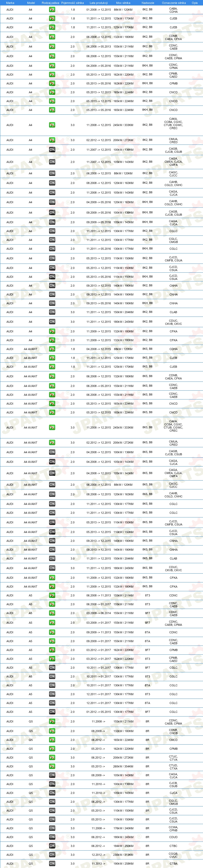Screen dimensions: 203x868
Task: Click date cell 01.2012 -> 05.2015
Action: tap(99, 712)
